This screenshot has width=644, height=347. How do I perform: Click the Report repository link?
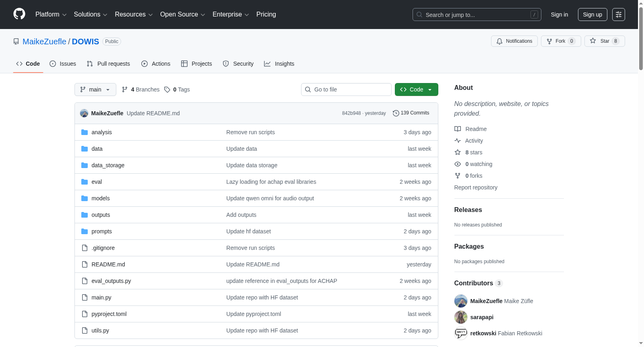pyautogui.click(x=476, y=187)
